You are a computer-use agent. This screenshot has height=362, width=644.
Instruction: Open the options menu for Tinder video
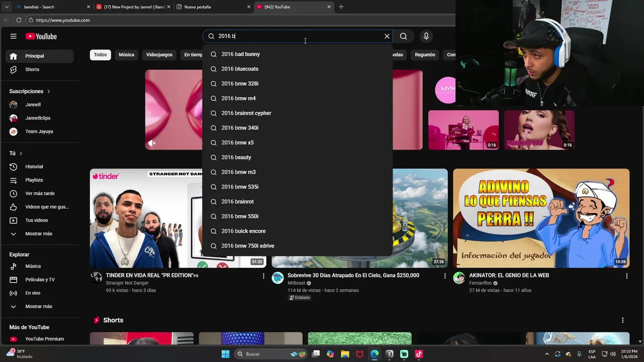263,276
